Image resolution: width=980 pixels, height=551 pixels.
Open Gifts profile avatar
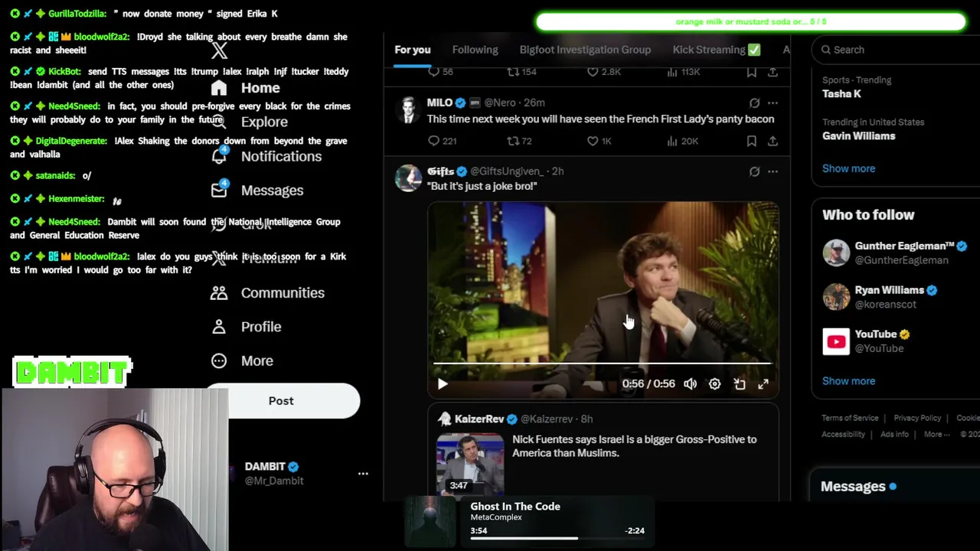[x=408, y=178]
